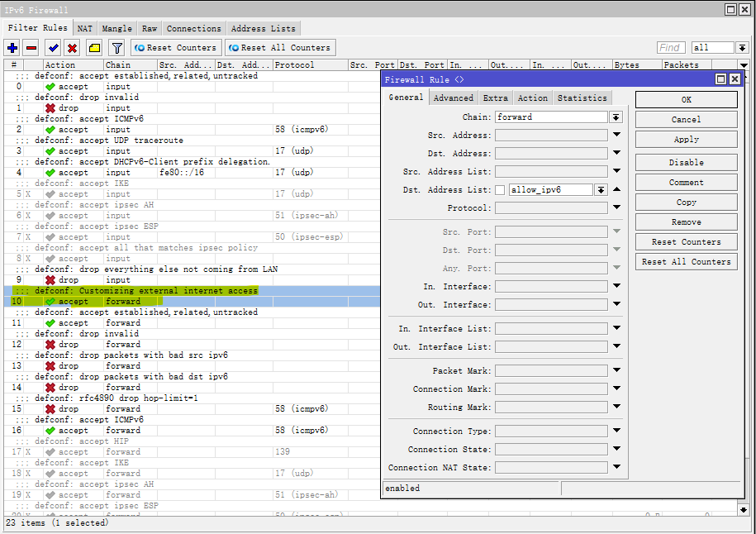
Task: Click the disabled accept icon of rule 5
Action: click(x=50, y=194)
